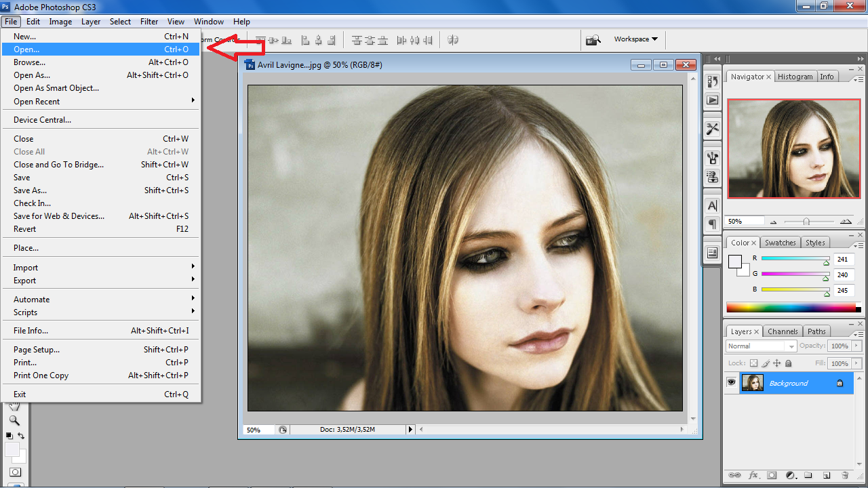The width and height of the screenshot is (868, 488).
Task: Click the document status icon beside 50% zoom
Action: click(283, 430)
